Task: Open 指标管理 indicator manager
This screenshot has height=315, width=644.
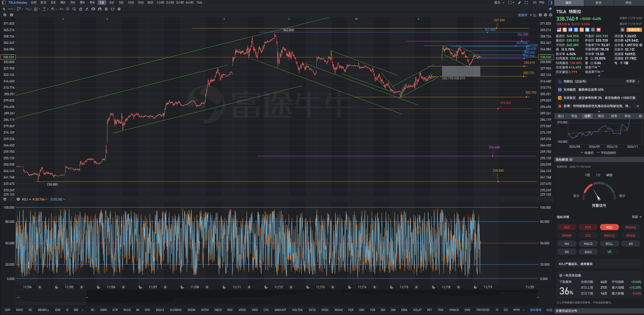Action: pyautogui.click(x=536, y=310)
